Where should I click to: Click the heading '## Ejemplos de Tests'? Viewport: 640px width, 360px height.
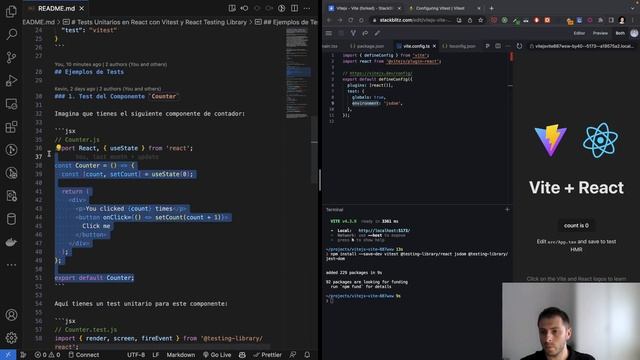click(x=89, y=72)
